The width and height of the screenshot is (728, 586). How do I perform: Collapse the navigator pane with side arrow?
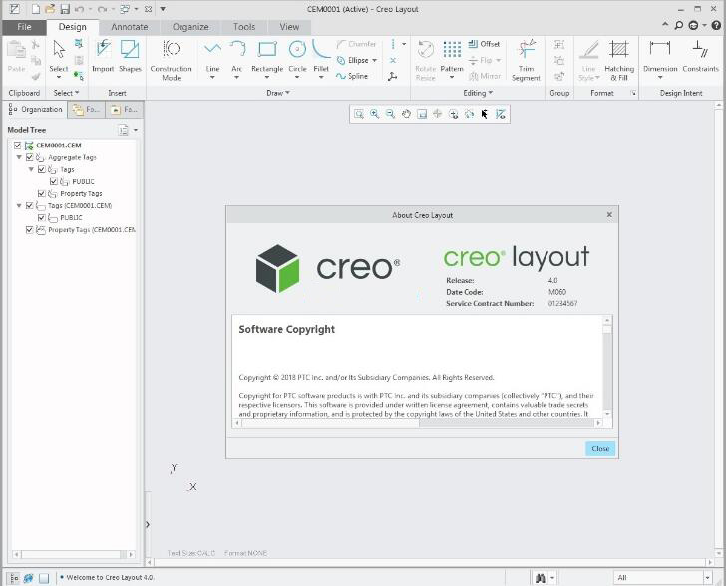click(148, 525)
